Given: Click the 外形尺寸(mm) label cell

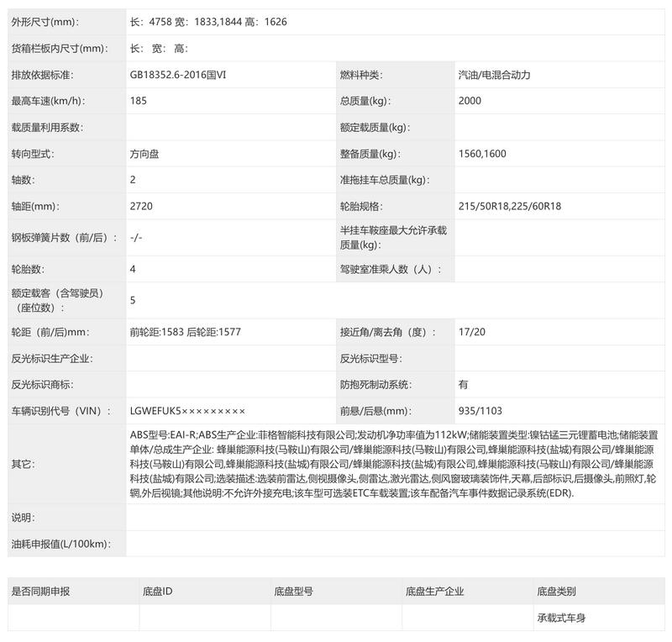Looking at the screenshot, I should tap(67, 22).
